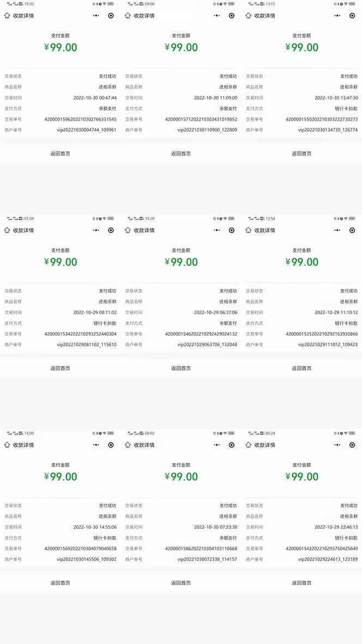The image size is (362, 644).
Task: Click the ¥99.00 amount in the 08:02 screen
Action: (x=181, y=476)
